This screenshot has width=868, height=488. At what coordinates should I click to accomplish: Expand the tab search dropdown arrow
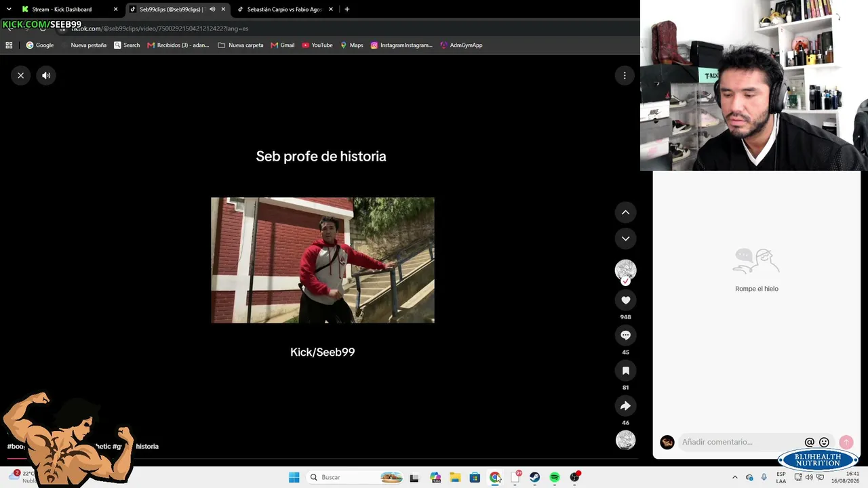(9, 9)
